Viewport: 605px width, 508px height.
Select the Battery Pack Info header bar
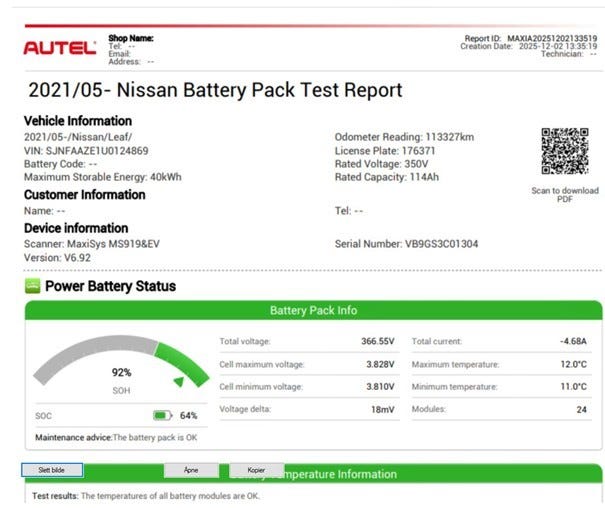[313, 310]
